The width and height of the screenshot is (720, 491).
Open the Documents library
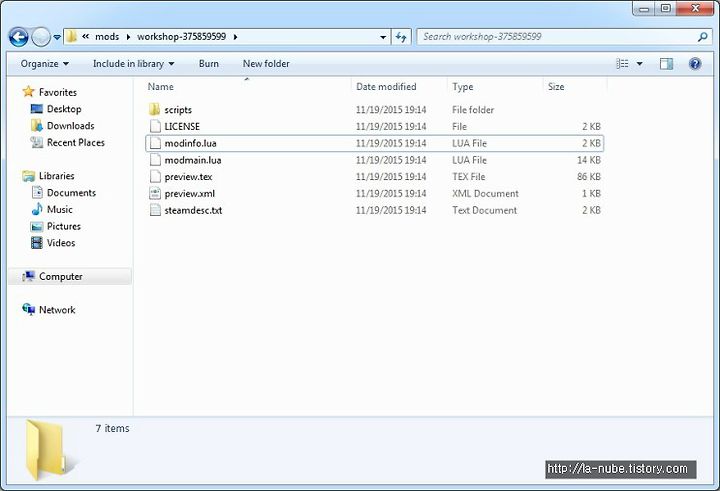coord(71,193)
